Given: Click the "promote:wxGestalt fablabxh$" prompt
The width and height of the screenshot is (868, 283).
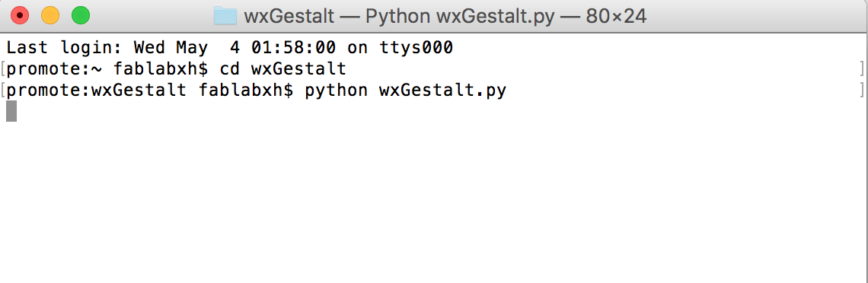Looking at the screenshot, I should point(150,90).
